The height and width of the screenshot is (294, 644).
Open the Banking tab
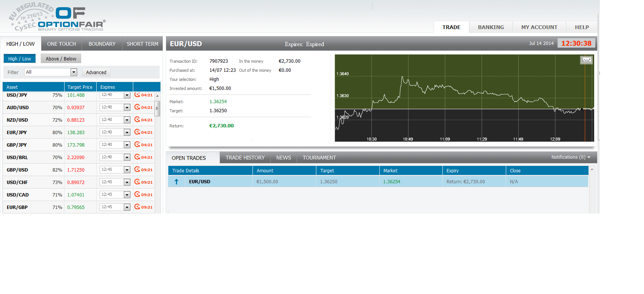pyautogui.click(x=491, y=27)
